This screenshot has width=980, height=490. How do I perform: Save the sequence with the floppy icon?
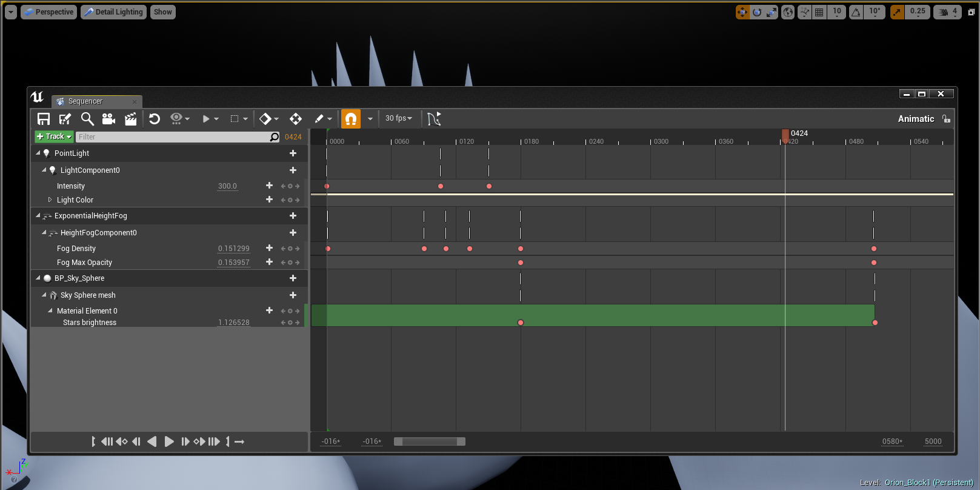pyautogui.click(x=44, y=119)
